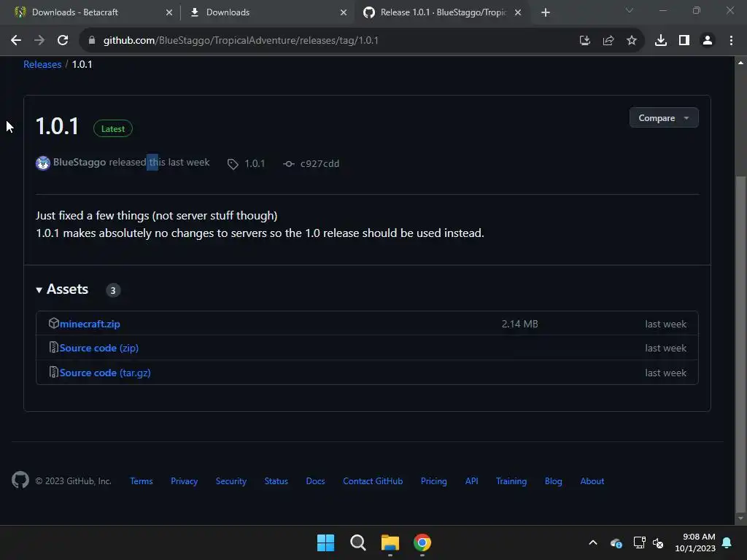Open Chrome profile avatar
Image resolution: width=747 pixels, height=560 pixels.
(x=708, y=41)
